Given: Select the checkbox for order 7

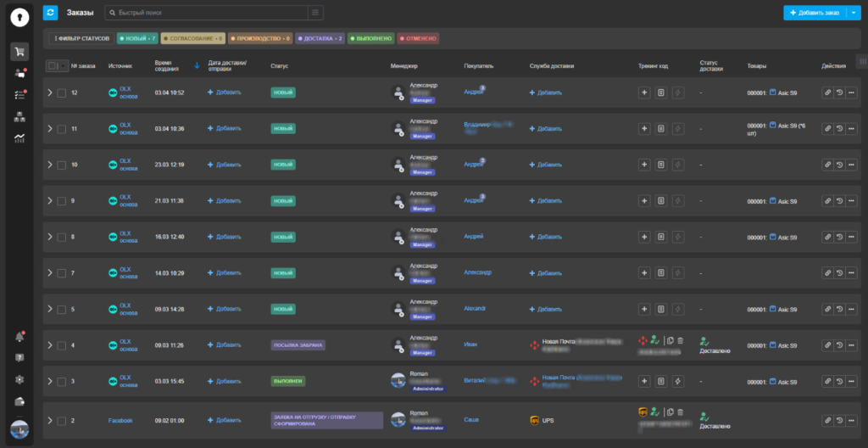Looking at the screenshot, I should pyautogui.click(x=61, y=273).
